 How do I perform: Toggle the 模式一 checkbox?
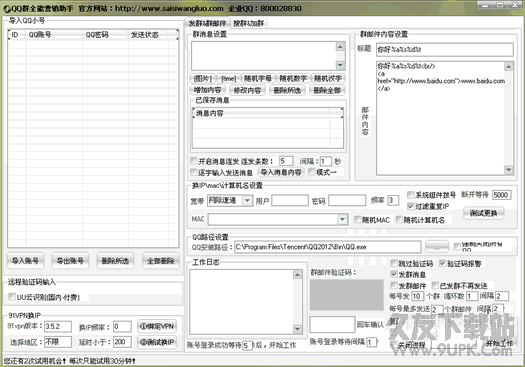[x=312, y=172]
